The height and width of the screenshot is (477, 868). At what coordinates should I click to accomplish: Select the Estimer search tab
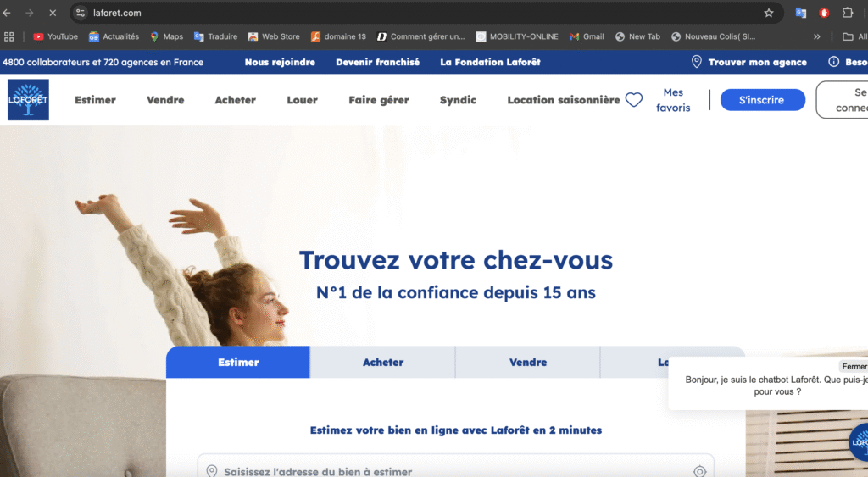[238, 362]
